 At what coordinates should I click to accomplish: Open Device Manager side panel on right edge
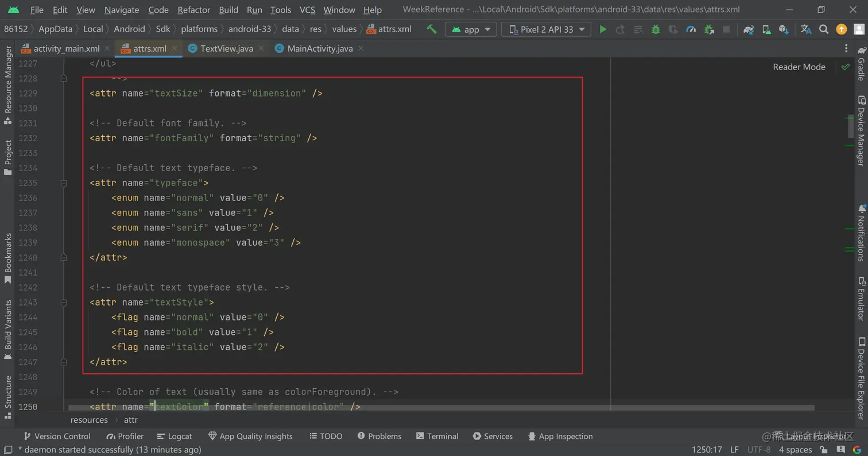[861, 131]
